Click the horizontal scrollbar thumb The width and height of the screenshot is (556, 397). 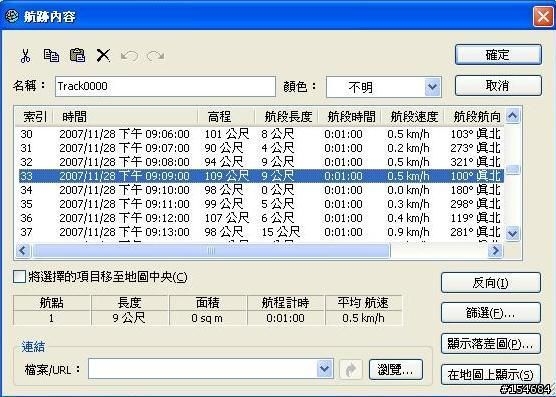tap(211, 251)
